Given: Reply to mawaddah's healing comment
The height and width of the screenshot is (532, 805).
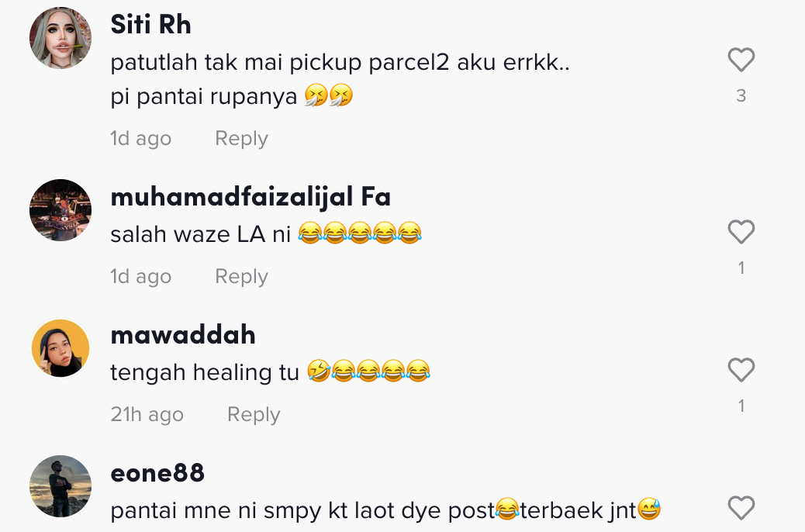Looking at the screenshot, I should tap(254, 414).
